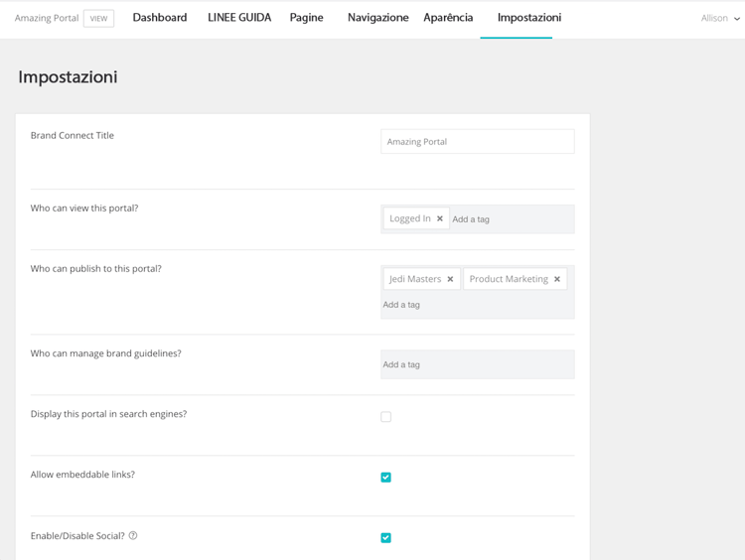Screen dimensions: 745x560
Task: Click the Amazing Portal name link
Action: point(47,18)
